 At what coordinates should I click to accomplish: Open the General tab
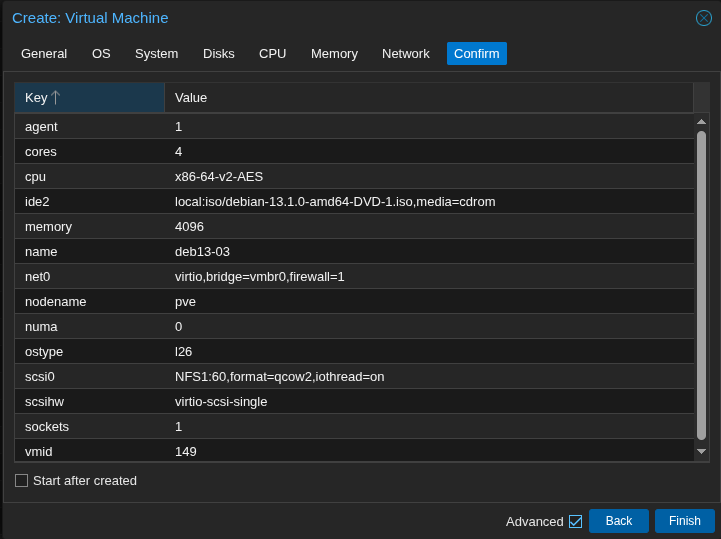pyautogui.click(x=44, y=54)
